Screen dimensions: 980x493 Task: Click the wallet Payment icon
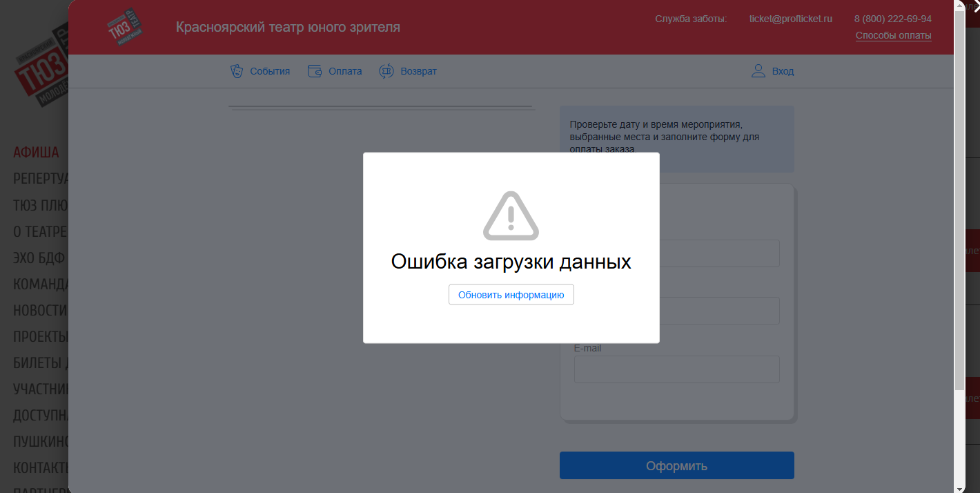click(315, 71)
